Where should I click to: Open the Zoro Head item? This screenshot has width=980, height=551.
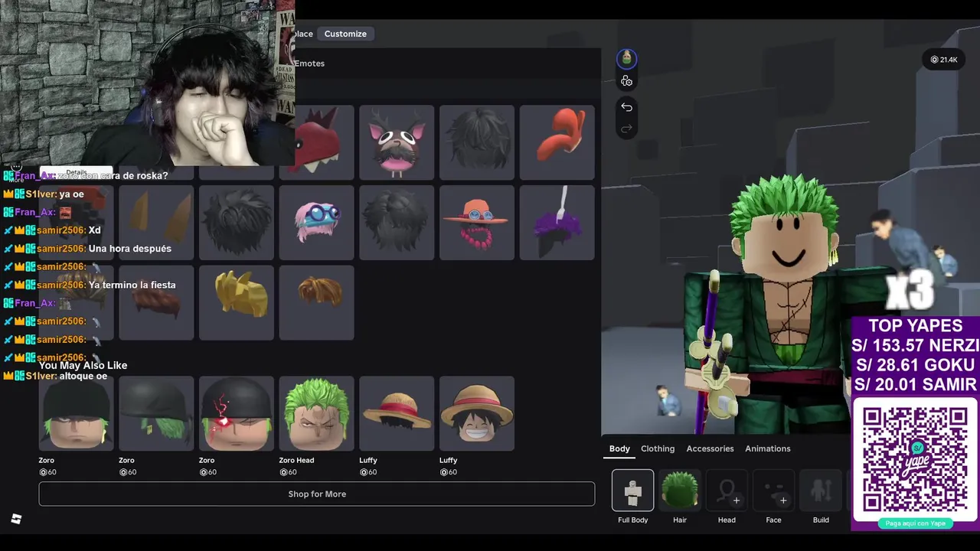[316, 413]
